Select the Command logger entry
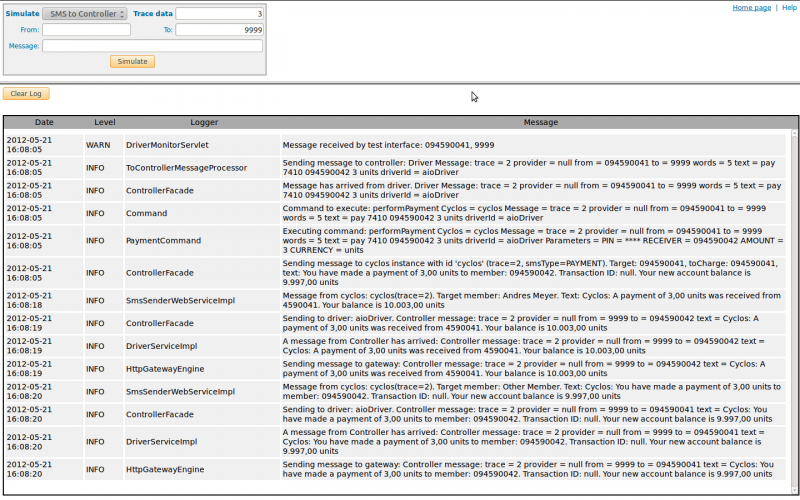The height and width of the screenshot is (500, 800). [x=146, y=213]
